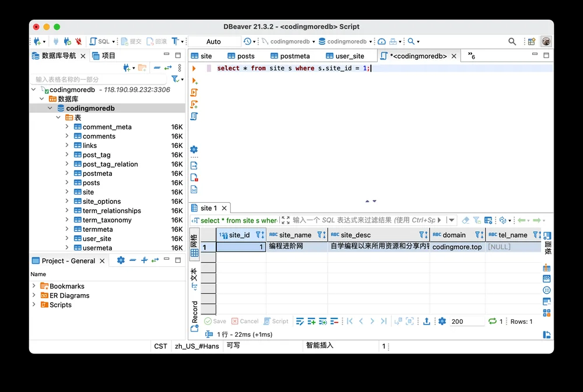Click the export data upload arrow icon
This screenshot has width=583, height=392.
[x=427, y=321]
